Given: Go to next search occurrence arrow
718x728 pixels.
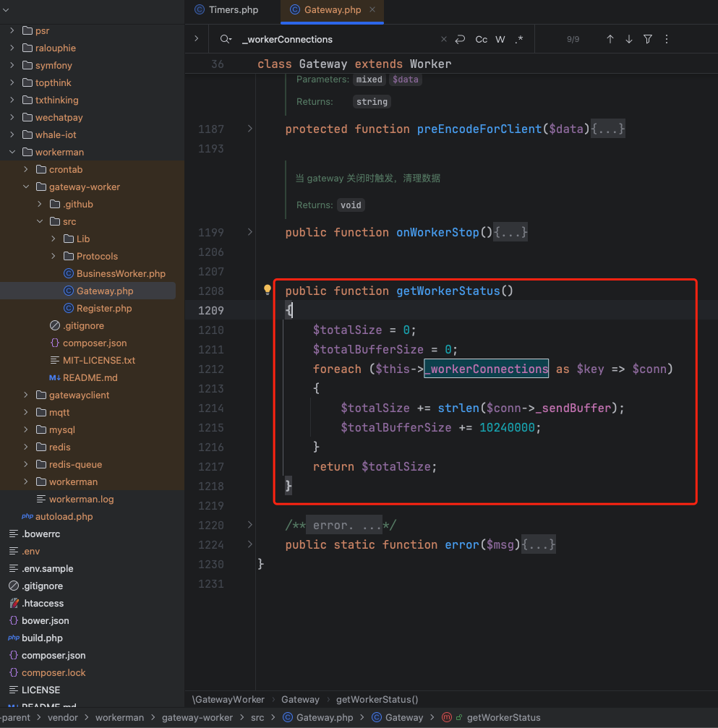Looking at the screenshot, I should click(629, 40).
